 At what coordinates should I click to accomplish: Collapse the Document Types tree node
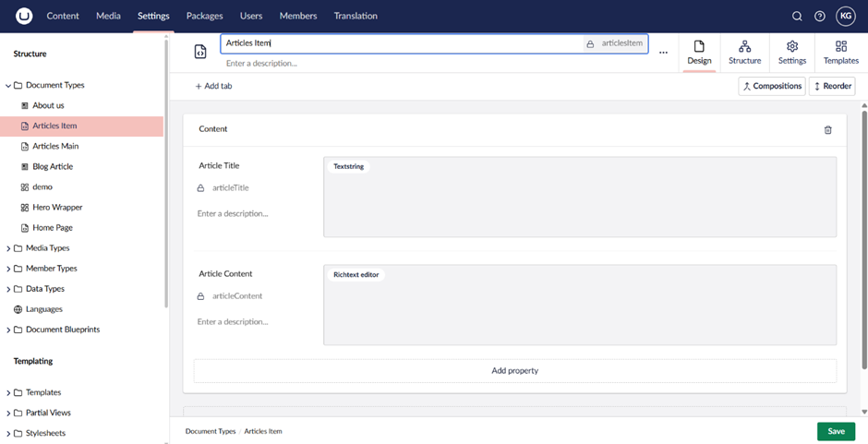[x=7, y=86]
